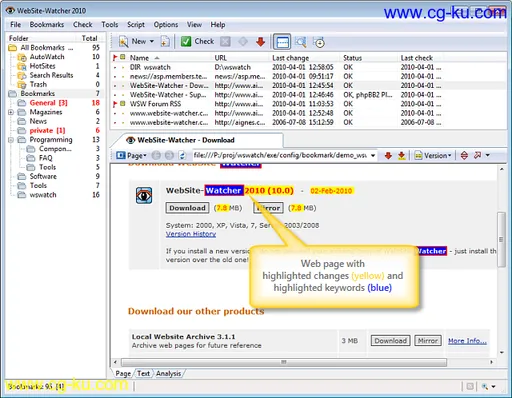Select the Trash folder
The width and height of the screenshot is (512, 398).
[x=38, y=84]
